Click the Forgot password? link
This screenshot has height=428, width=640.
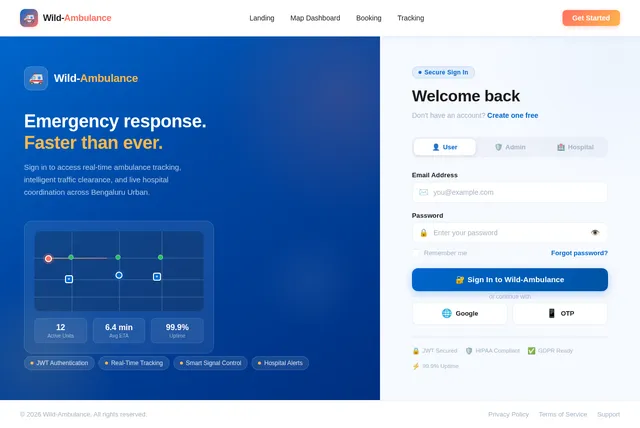(579, 253)
